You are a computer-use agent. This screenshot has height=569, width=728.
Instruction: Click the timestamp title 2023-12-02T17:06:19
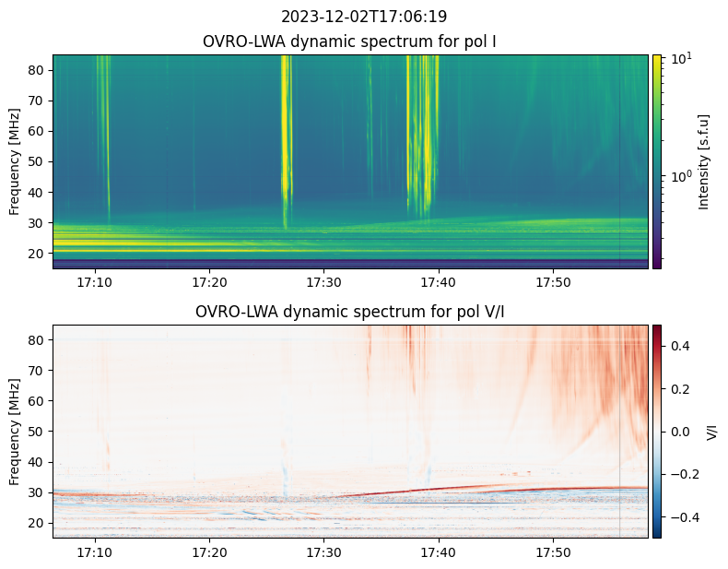364,17
